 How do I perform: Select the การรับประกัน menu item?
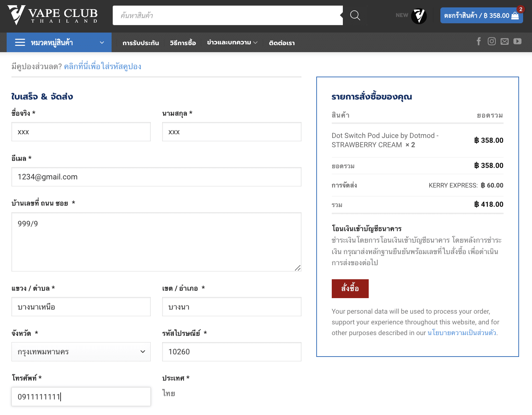(x=141, y=43)
